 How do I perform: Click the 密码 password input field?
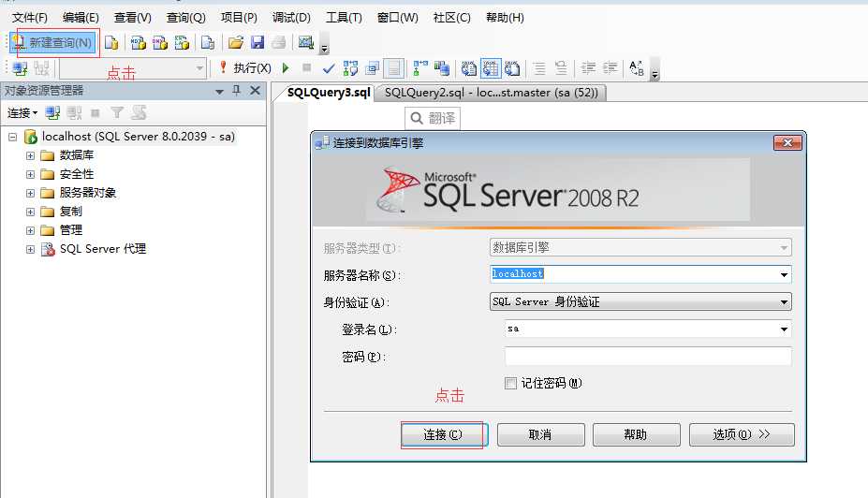point(648,356)
